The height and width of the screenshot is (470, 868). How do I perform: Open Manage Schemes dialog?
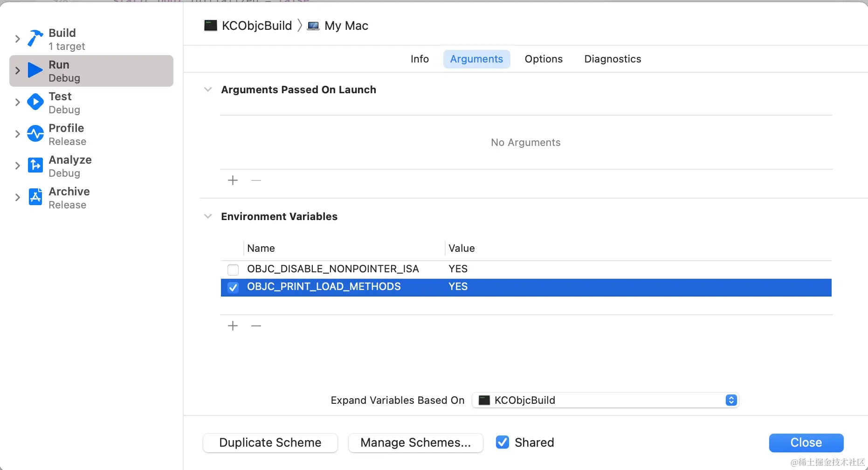pos(415,442)
